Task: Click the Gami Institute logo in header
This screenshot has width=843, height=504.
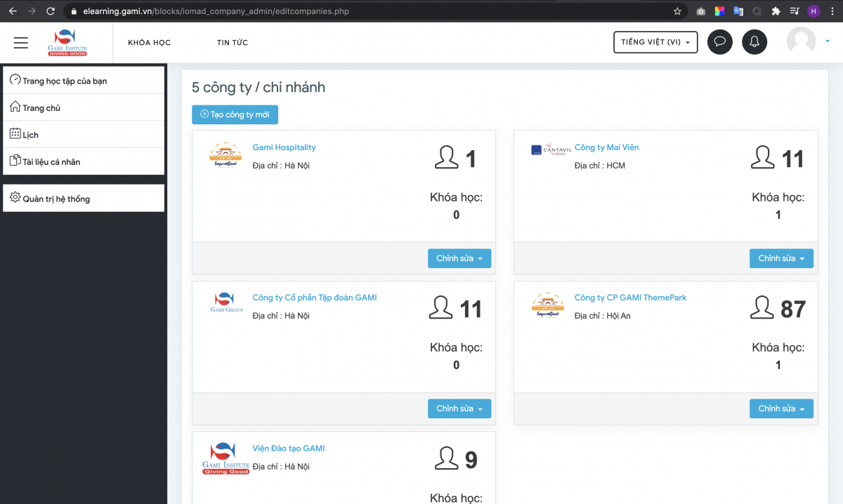Action: click(x=67, y=43)
